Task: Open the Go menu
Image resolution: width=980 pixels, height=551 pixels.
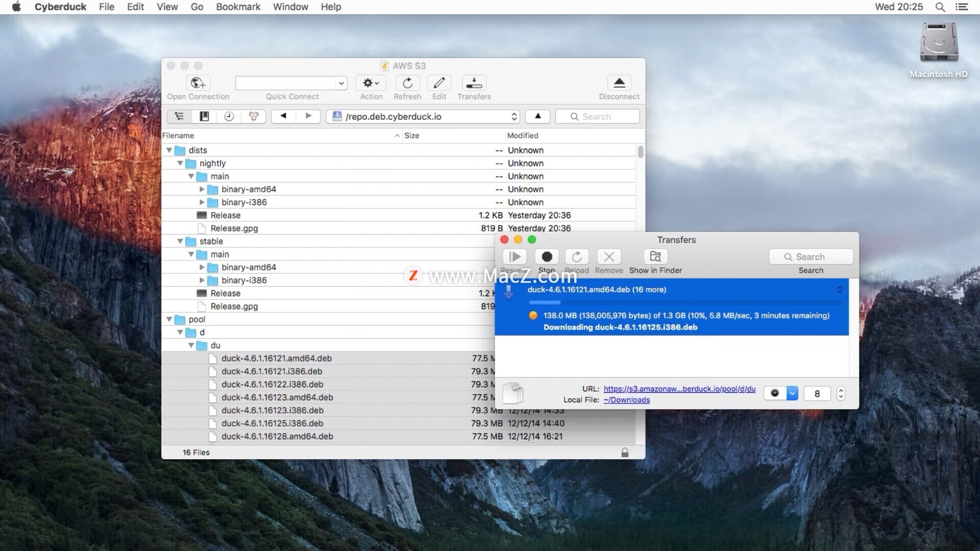Action: 197,7
